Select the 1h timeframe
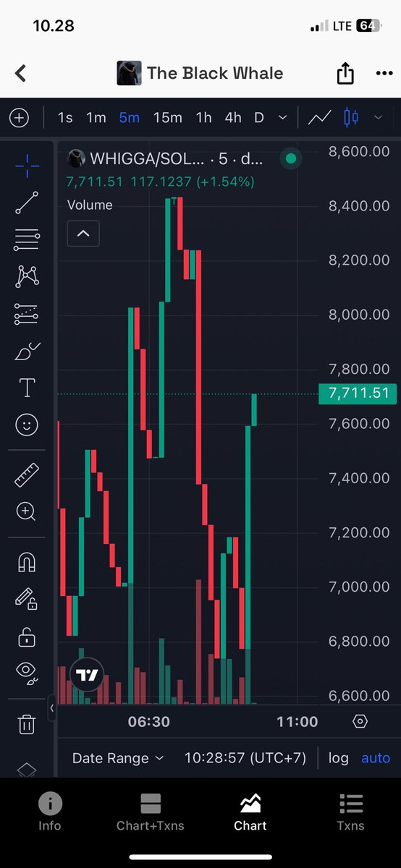This screenshot has height=868, width=401. (x=204, y=117)
